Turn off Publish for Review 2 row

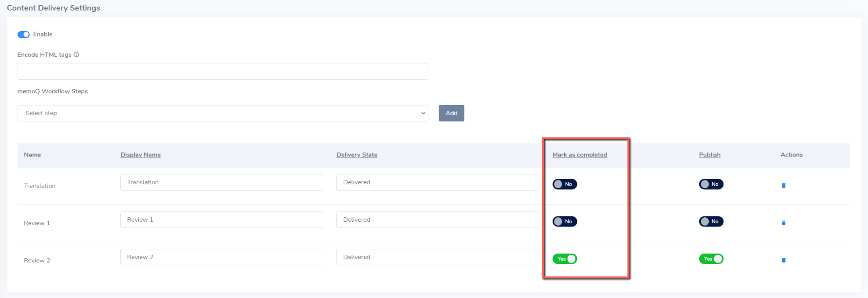tap(711, 259)
